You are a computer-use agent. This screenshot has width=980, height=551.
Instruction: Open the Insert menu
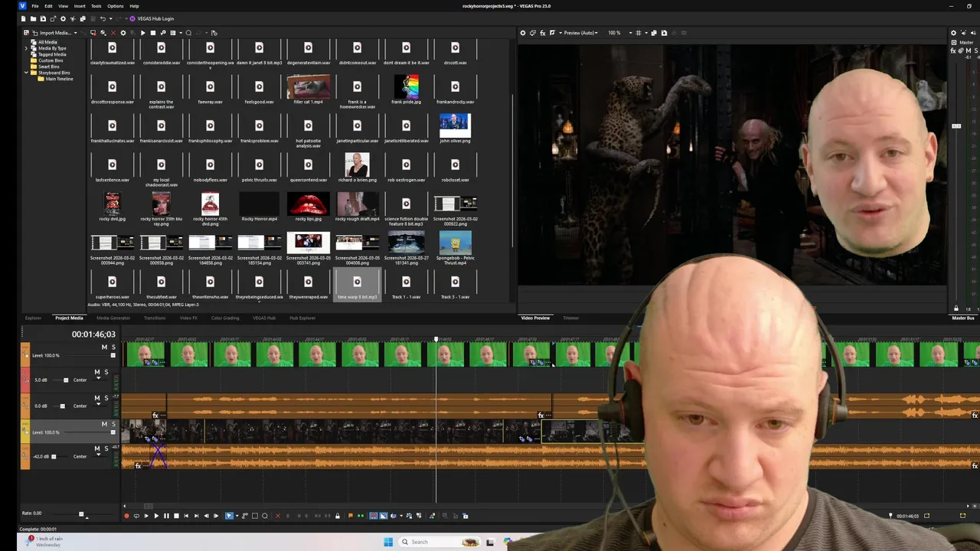point(80,6)
